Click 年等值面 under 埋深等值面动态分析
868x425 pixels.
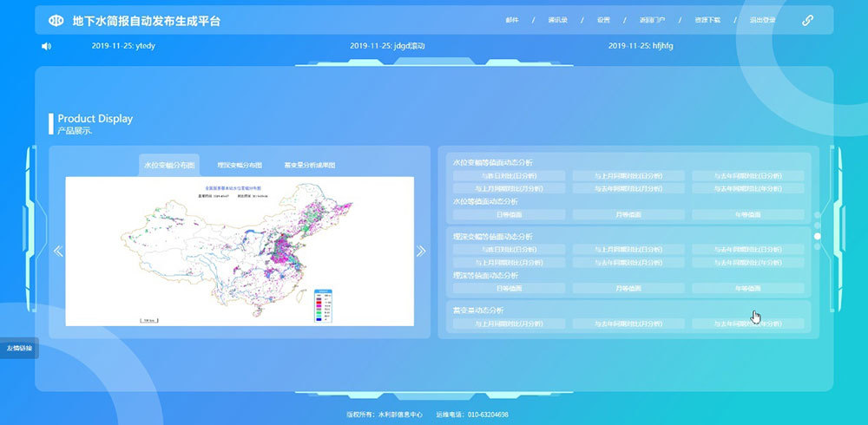[x=748, y=288]
